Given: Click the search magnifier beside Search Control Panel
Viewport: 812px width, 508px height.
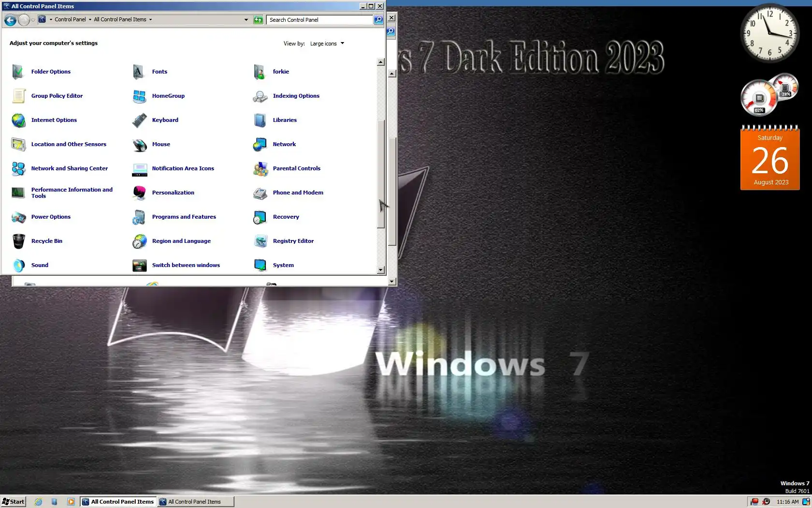Looking at the screenshot, I should (378, 20).
